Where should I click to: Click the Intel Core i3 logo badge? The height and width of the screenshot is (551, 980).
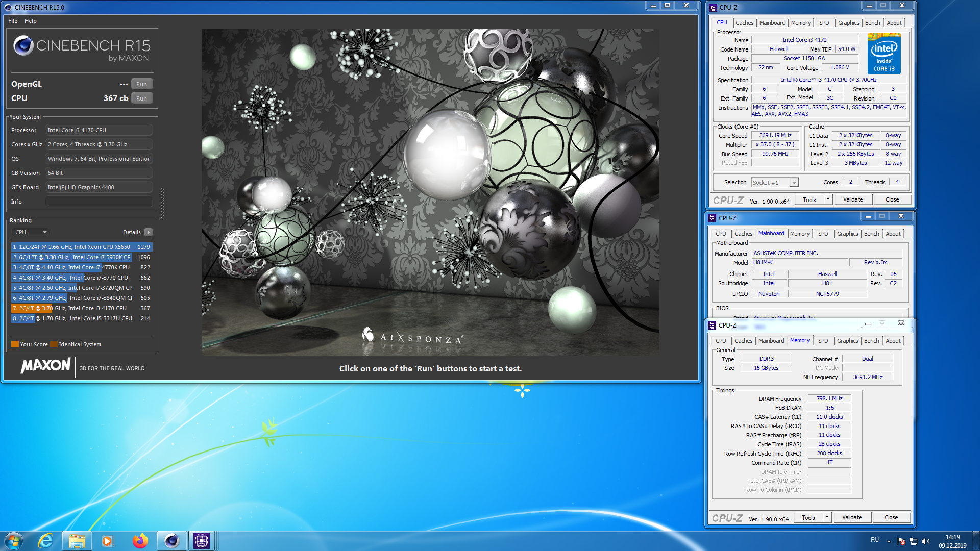point(884,54)
